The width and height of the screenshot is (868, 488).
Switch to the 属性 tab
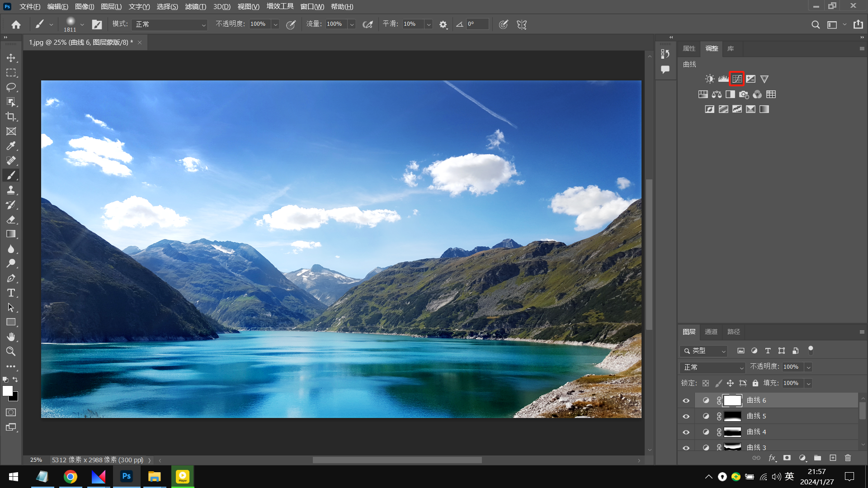pyautogui.click(x=689, y=48)
